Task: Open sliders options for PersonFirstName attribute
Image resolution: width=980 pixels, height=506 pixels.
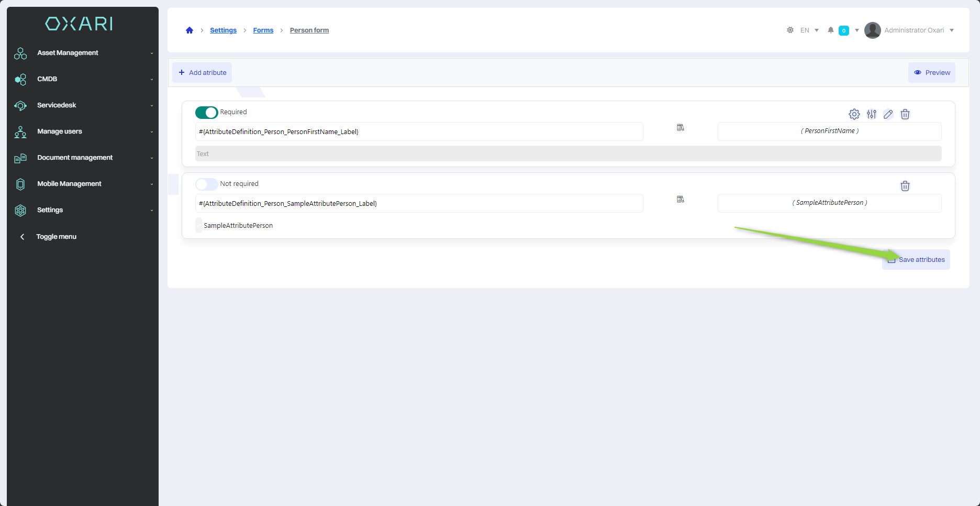Action: click(871, 114)
